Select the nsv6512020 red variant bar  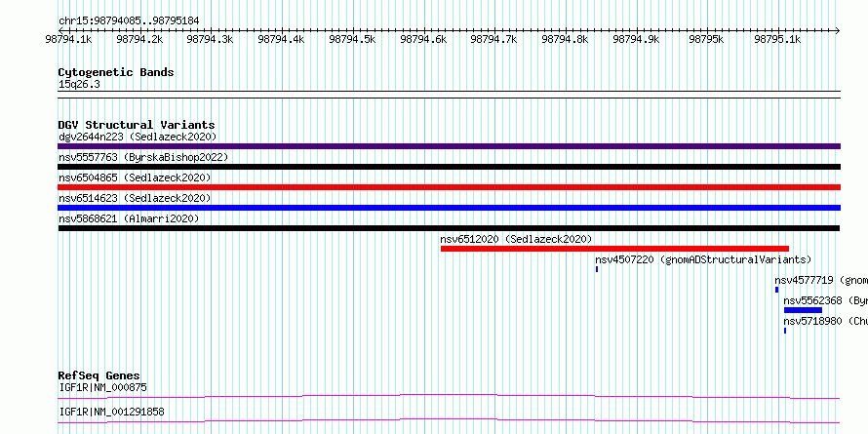tap(614, 249)
